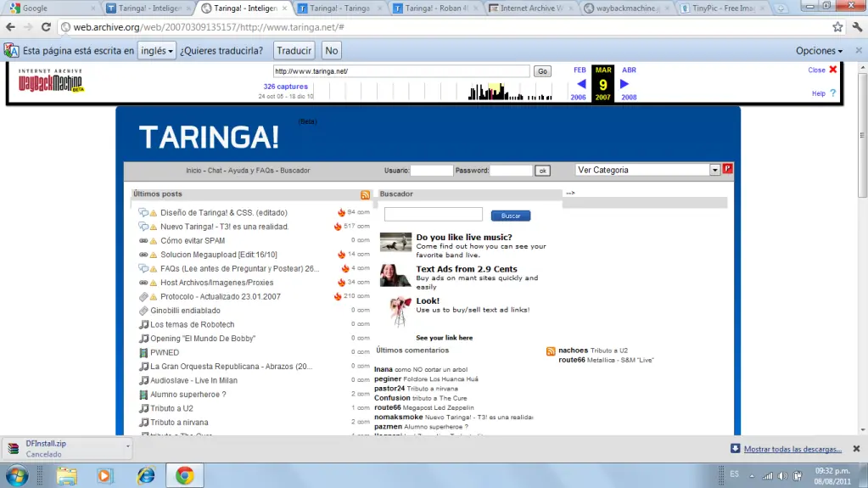This screenshot has height=488, width=868.
Task: Close the Wayback toolbar with the red X
Action: (833, 70)
